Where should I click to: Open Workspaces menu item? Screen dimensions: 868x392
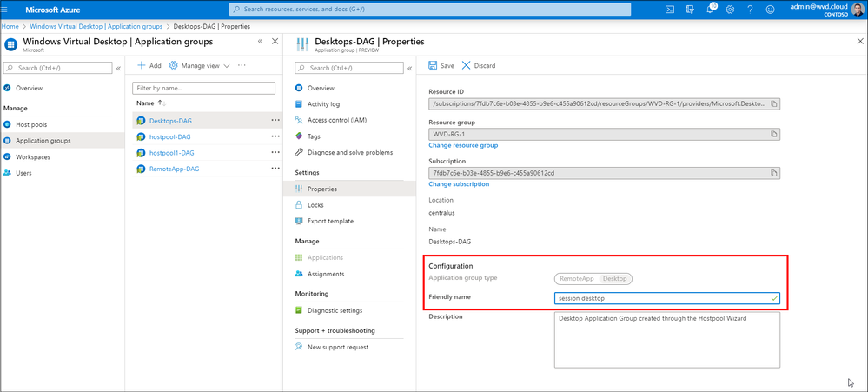click(33, 156)
